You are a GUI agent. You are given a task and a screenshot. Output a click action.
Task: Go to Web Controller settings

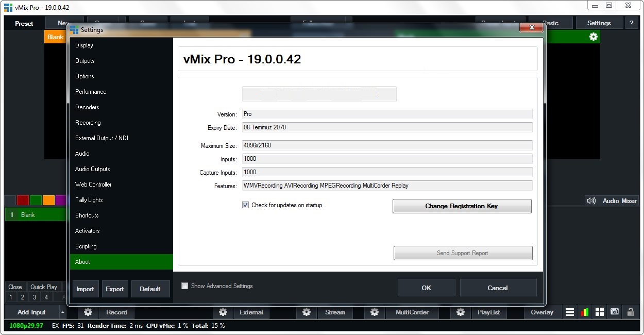tap(122, 185)
